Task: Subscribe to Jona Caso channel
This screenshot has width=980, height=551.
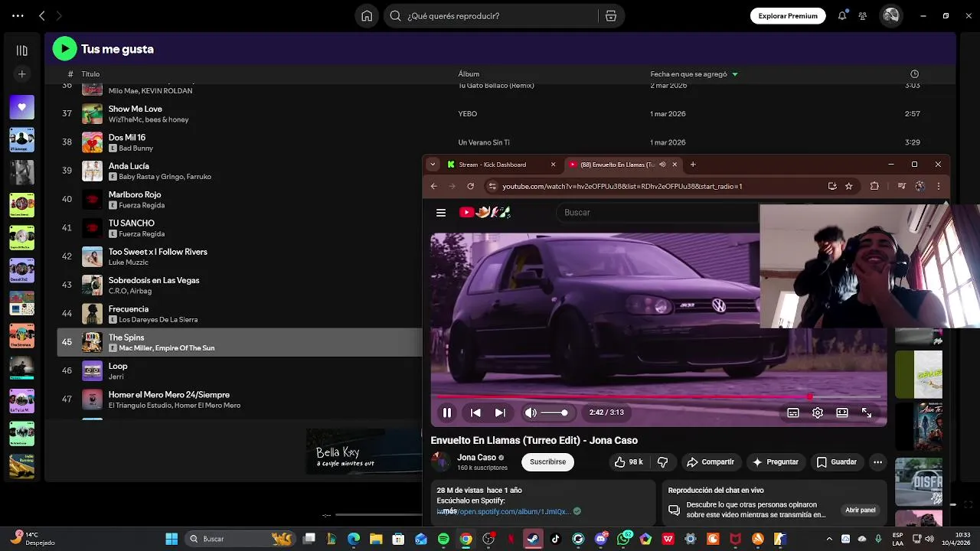Action: tap(547, 462)
